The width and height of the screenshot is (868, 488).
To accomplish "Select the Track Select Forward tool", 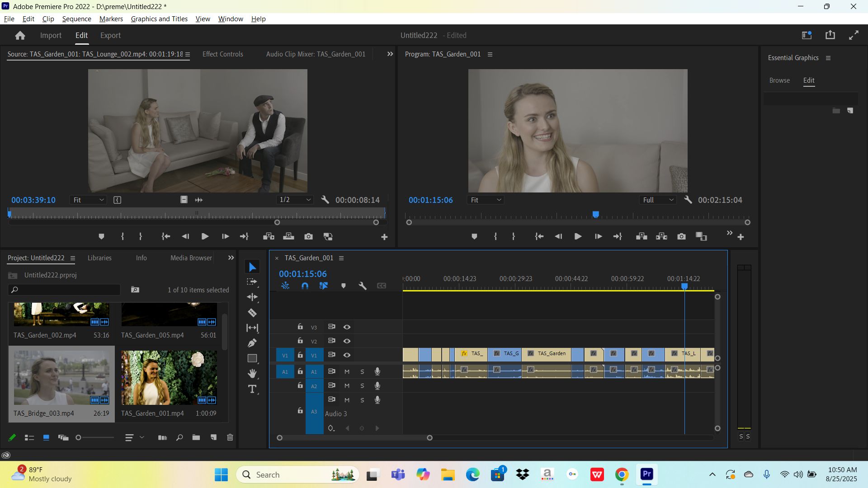I will (x=252, y=282).
